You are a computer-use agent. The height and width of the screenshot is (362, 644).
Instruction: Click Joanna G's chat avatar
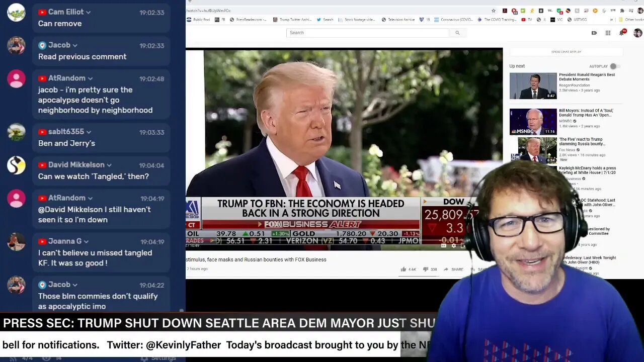(16, 241)
